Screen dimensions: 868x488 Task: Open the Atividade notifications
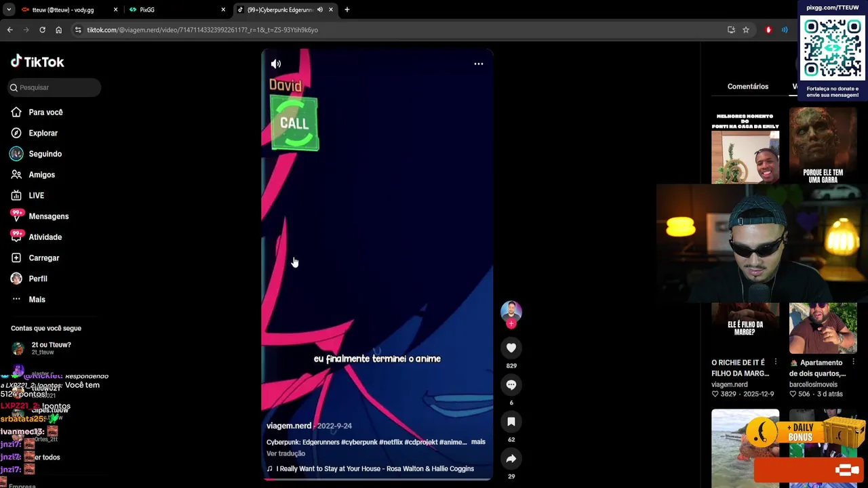pos(45,237)
